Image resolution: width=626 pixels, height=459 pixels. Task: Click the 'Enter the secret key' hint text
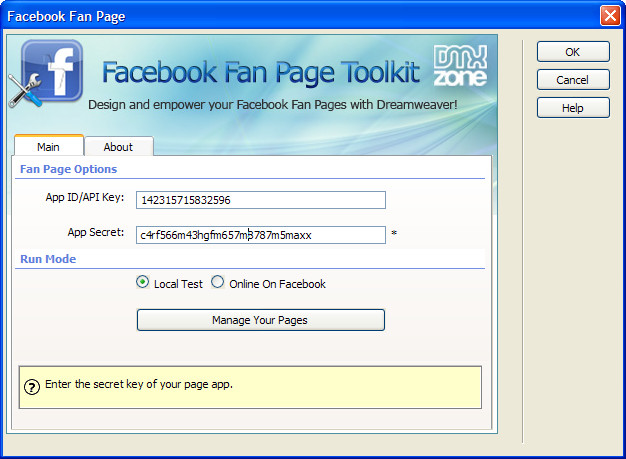[139, 384]
